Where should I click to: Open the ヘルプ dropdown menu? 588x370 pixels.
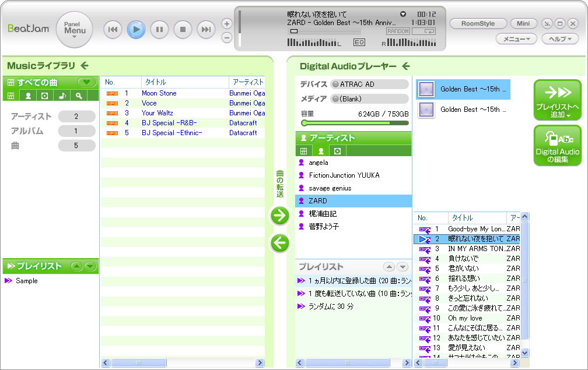point(560,39)
